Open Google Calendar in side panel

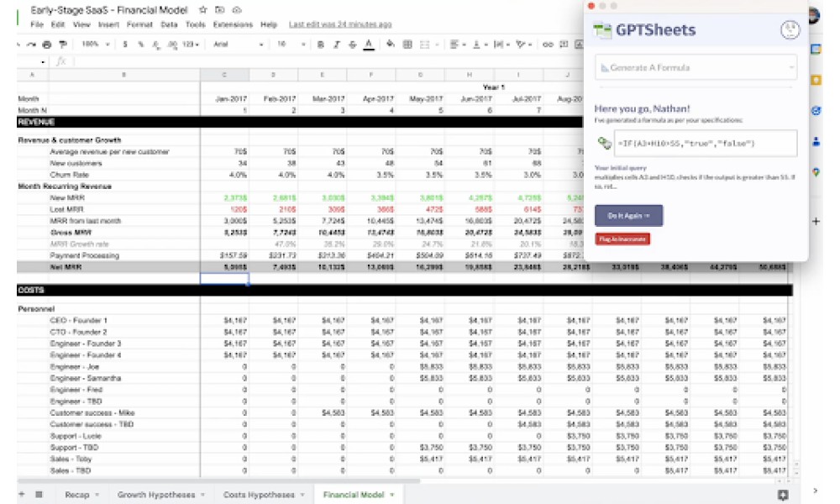click(816, 50)
